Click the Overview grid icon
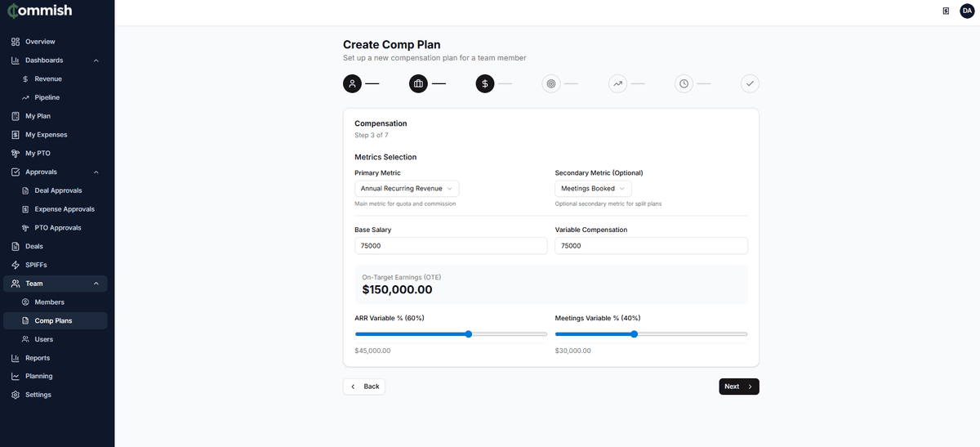This screenshot has width=980, height=447. 16,42
